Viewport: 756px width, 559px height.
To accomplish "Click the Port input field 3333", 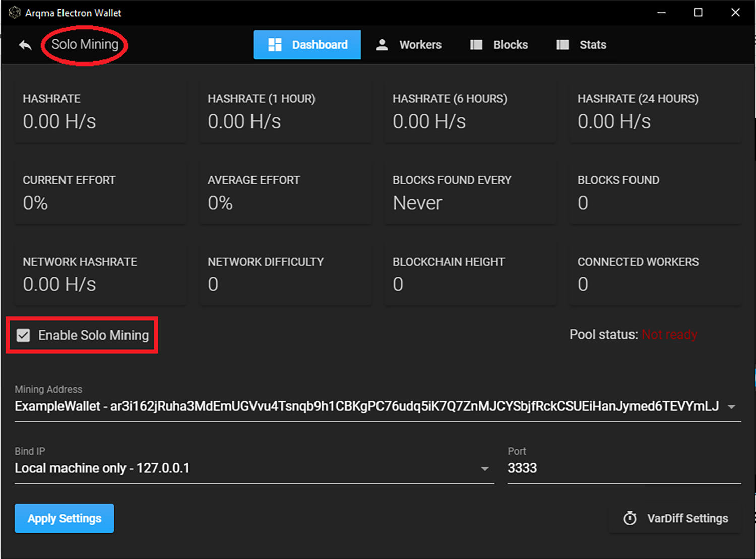I will (624, 468).
